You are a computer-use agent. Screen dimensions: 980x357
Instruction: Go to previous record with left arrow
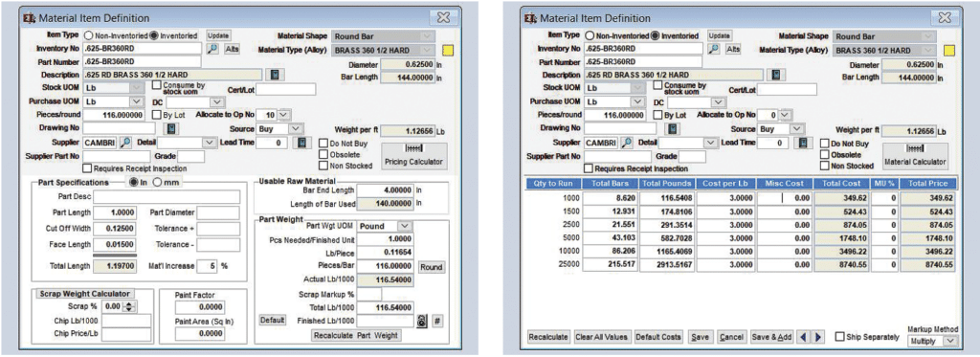[804, 337]
